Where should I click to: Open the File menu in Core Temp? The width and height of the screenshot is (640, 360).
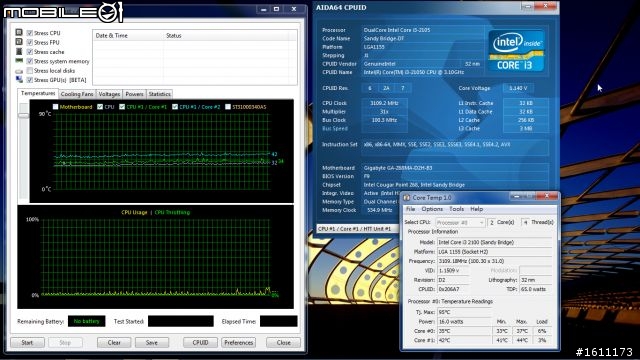tap(410, 209)
